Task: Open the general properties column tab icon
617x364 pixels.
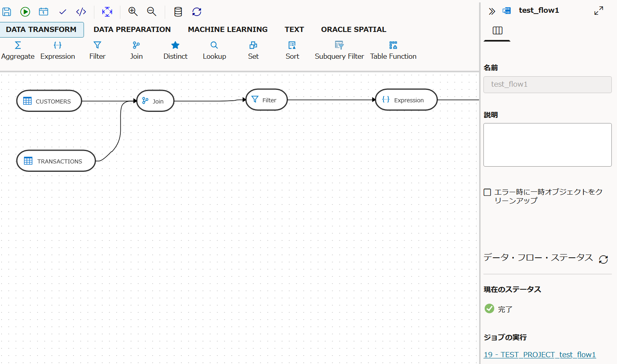Action: click(497, 31)
